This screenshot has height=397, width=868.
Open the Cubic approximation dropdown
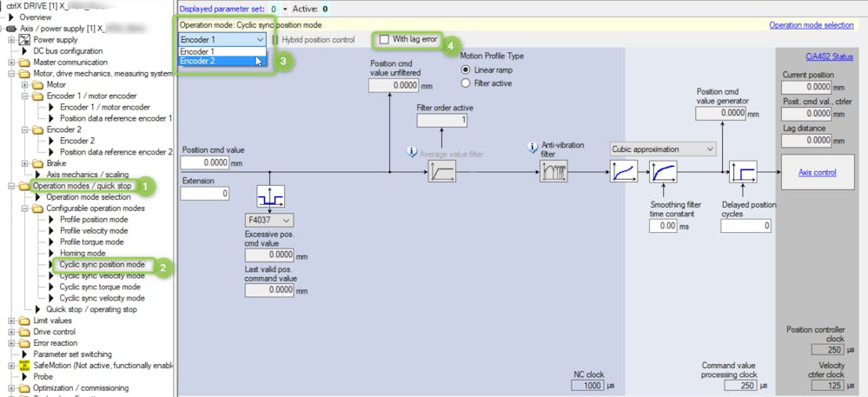[x=663, y=149]
